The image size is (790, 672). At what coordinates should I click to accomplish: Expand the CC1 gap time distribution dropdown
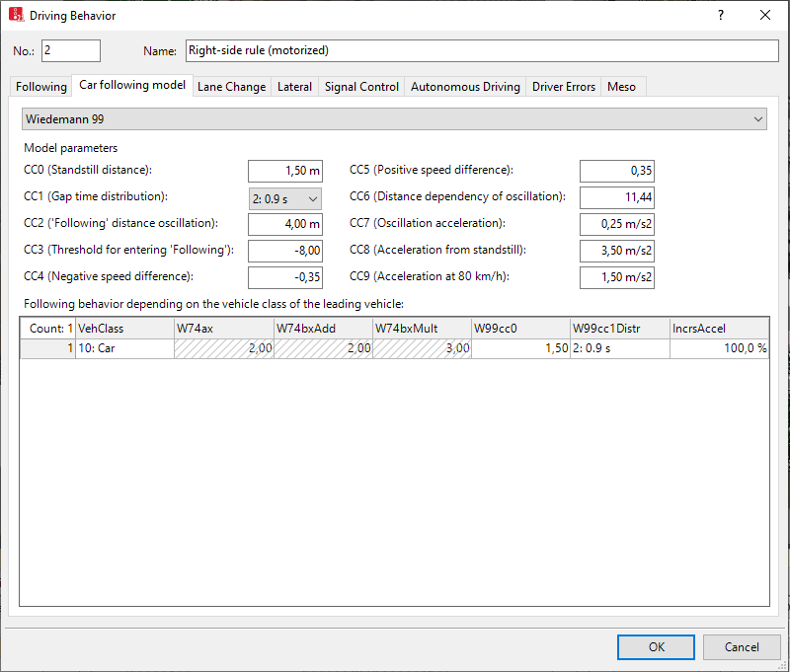pos(284,197)
